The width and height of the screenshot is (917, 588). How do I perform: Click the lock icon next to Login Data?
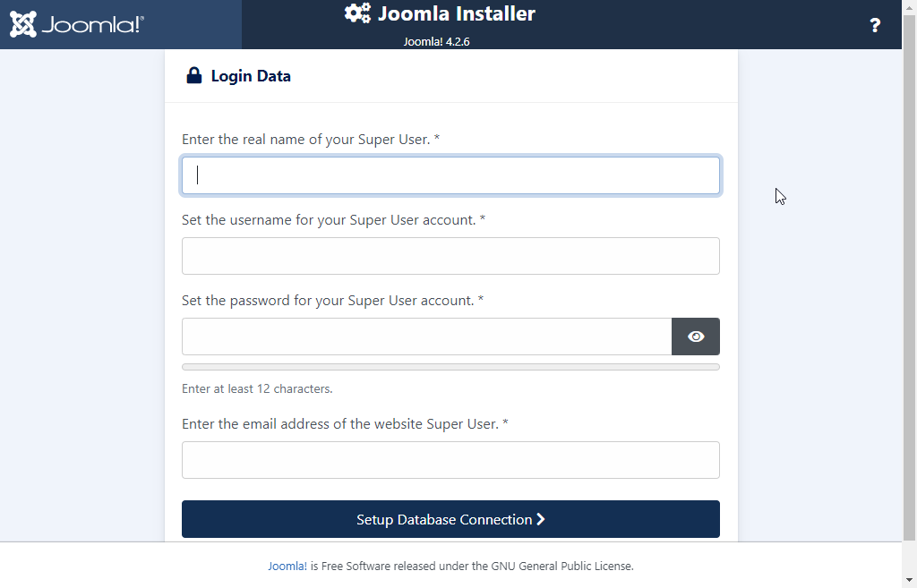click(x=194, y=75)
